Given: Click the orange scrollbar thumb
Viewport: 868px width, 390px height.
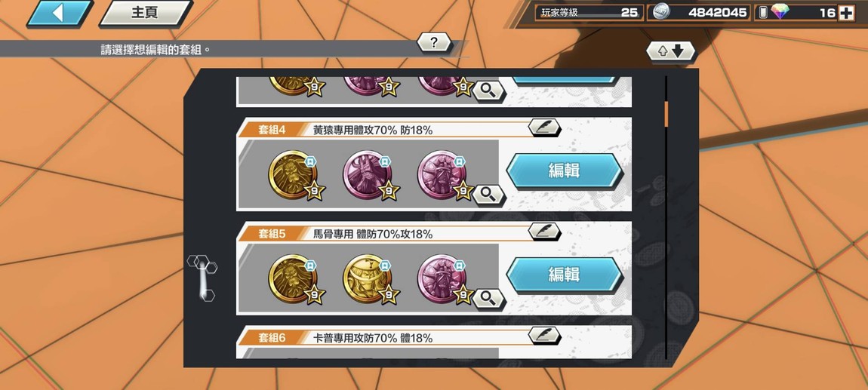Looking at the screenshot, I should 666,113.
